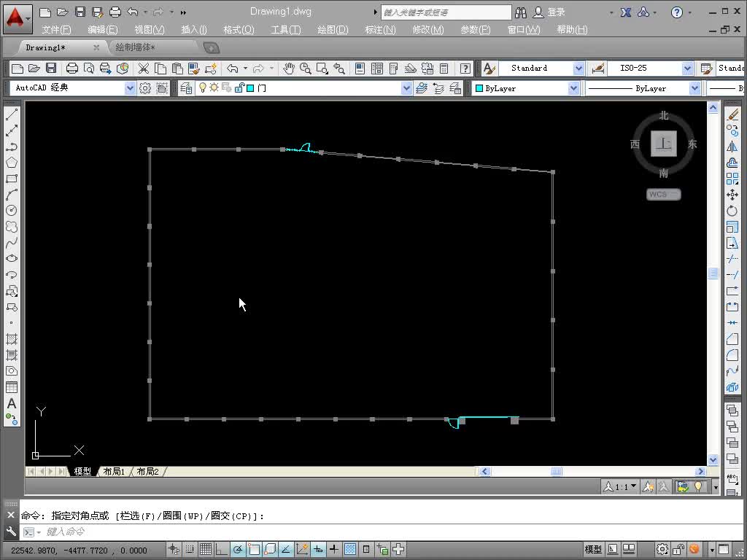Viewport: 747px width, 560px height.
Task: Click the Save icon in standard toolbar
Action: click(51, 69)
